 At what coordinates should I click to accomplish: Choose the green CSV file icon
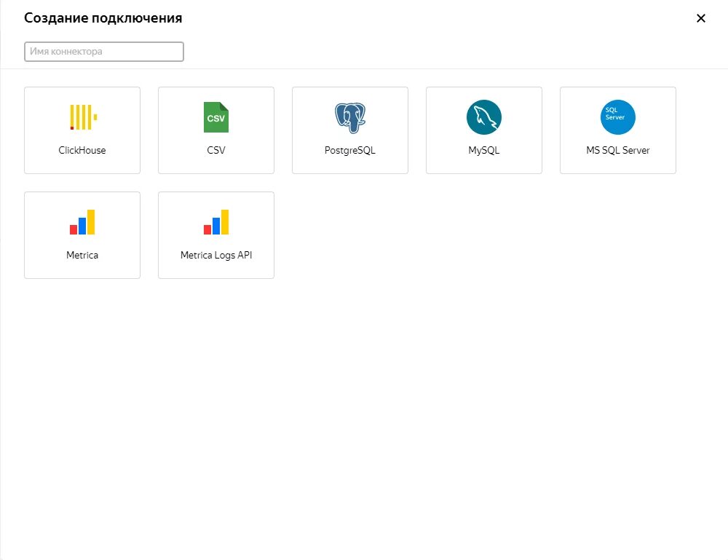[216, 117]
